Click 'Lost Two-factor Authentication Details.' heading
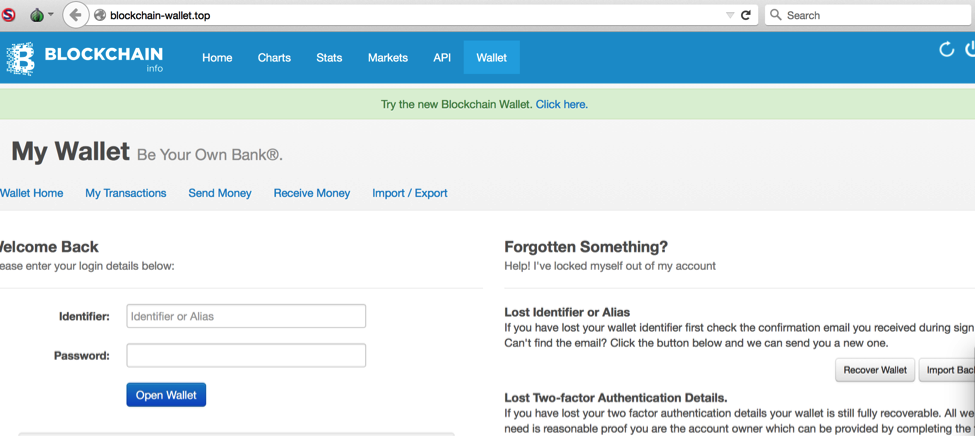 616,397
